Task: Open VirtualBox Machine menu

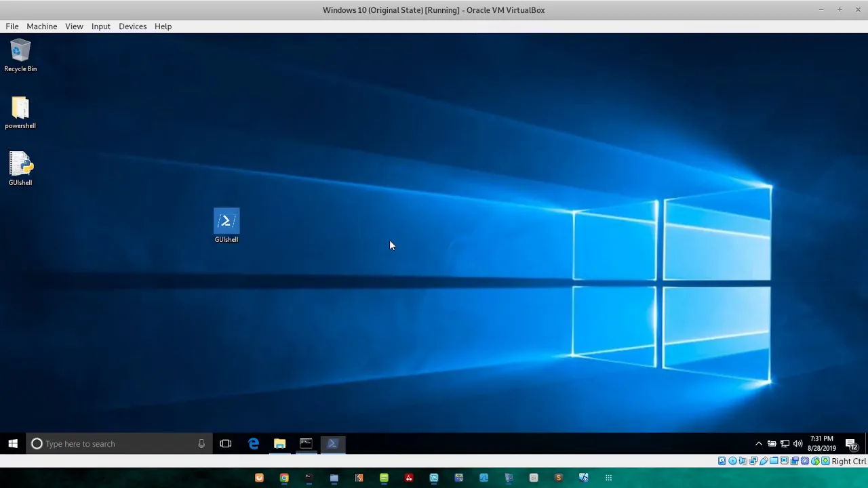Action: pos(41,26)
